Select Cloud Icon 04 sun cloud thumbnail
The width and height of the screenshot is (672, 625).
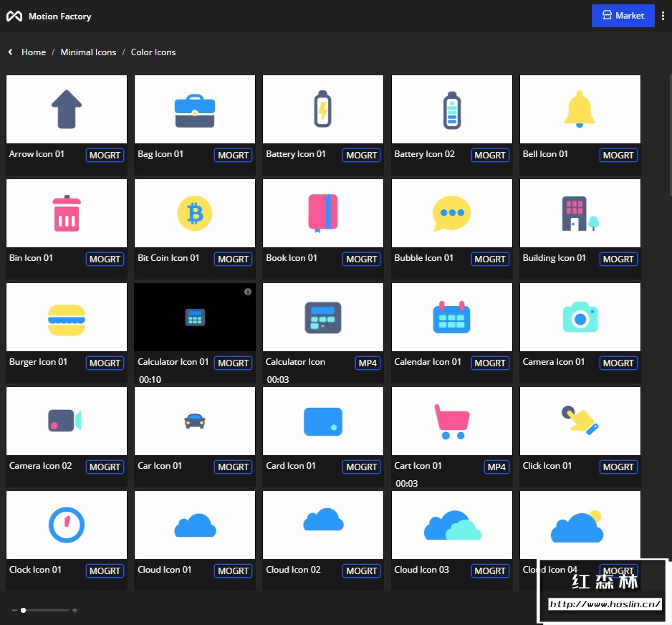(580, 525)
